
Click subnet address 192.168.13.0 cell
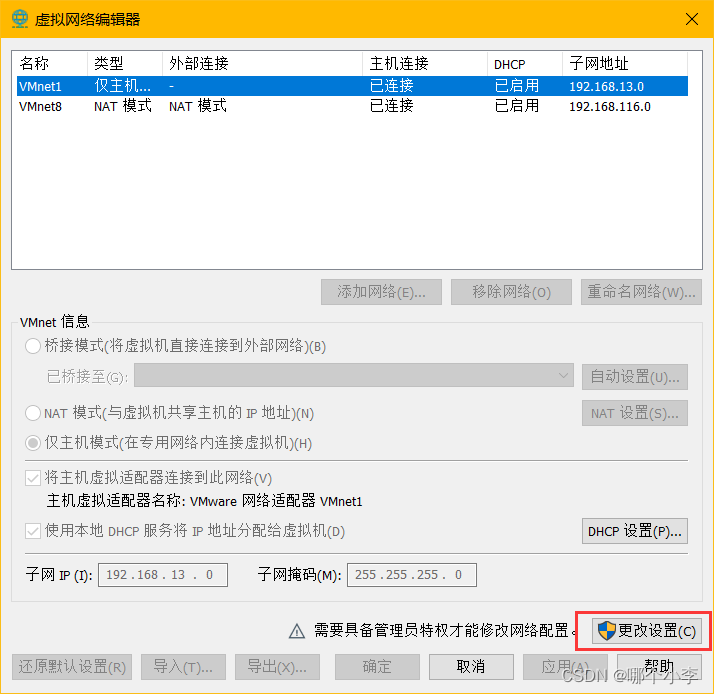(x=606, y=87)
